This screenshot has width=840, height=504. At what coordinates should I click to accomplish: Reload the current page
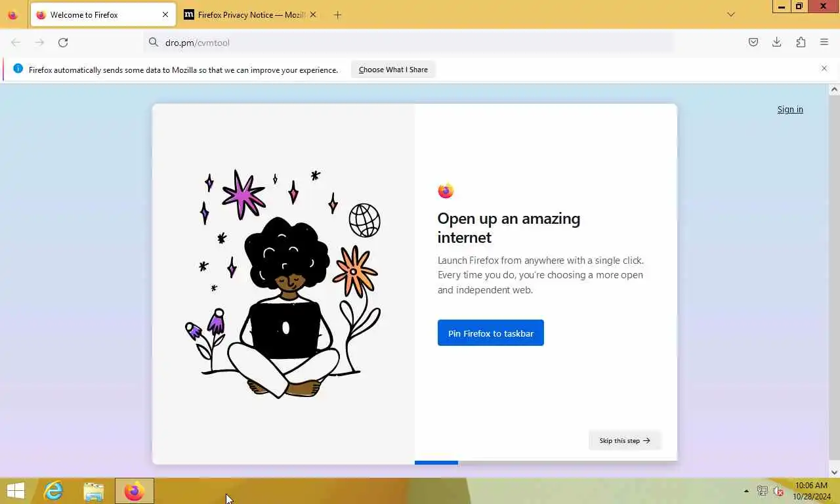click(x=63, y=42)
